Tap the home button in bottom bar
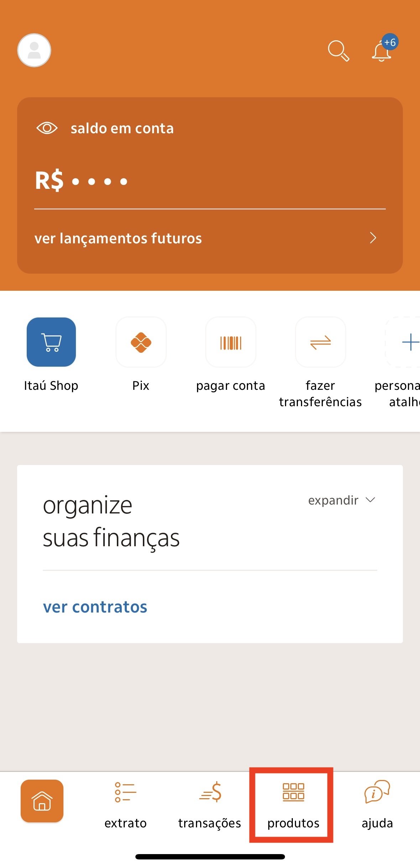The width and height of the screenshot is (420, 868). point(42,801)
